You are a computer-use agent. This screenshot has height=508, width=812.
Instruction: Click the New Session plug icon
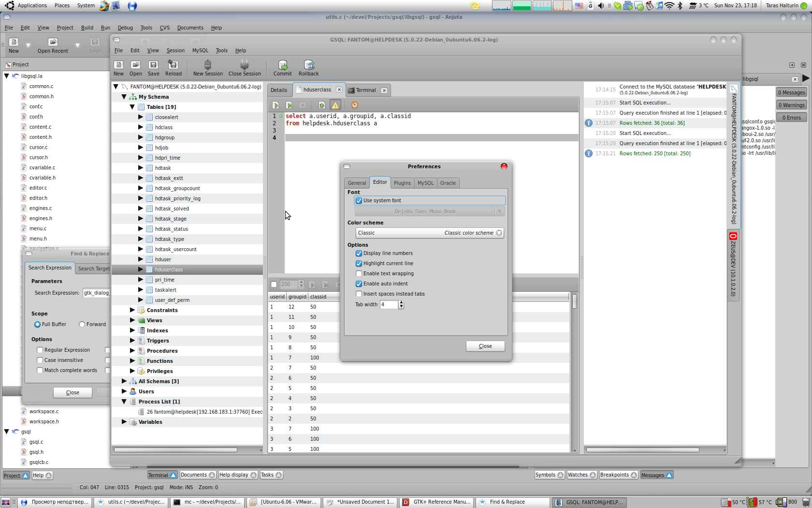208,65
